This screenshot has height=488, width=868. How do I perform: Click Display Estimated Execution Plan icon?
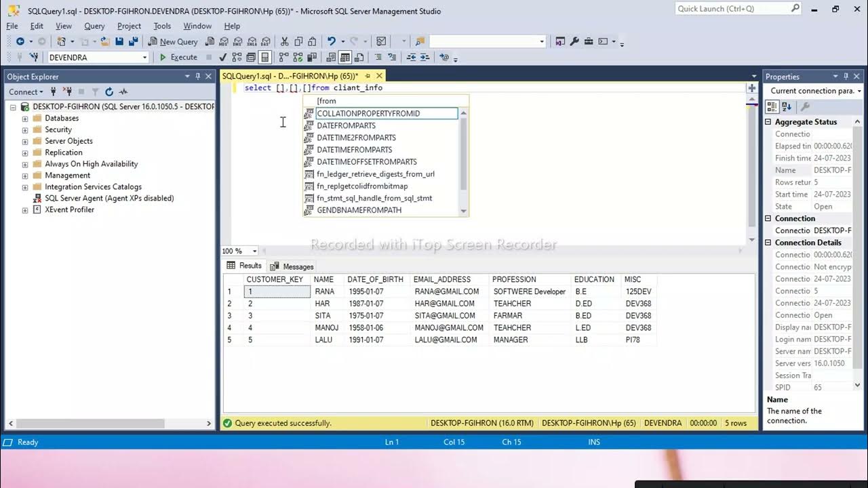click(x=237, y=58)
